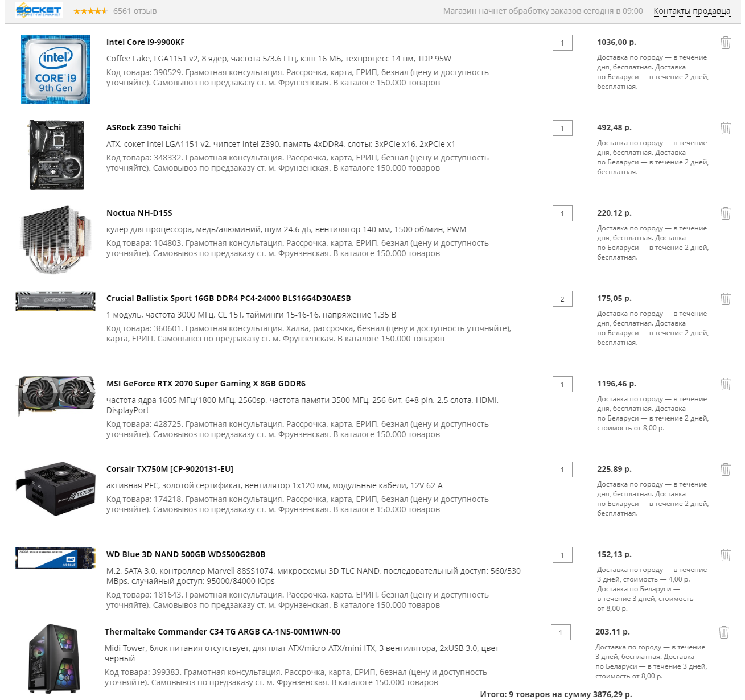Viewport: 745px width, 700px height.
Task: Click the WD Blue SSD image
Action: (56, 558)
